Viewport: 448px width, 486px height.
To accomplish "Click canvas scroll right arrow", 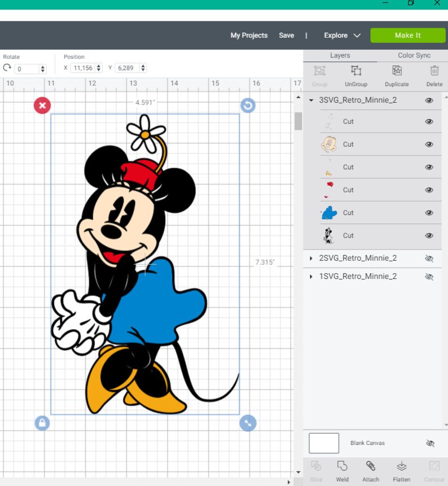I will coord(289,482).
